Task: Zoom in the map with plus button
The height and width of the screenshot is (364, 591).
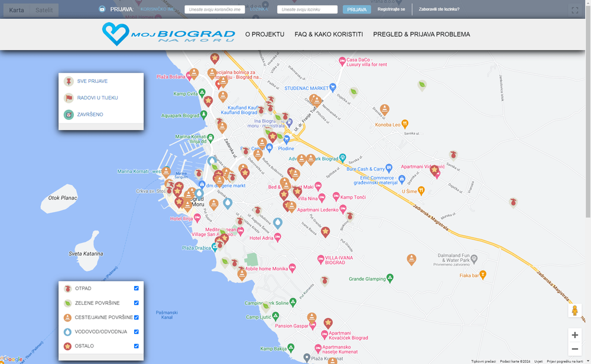Action: tap(574, 335)
